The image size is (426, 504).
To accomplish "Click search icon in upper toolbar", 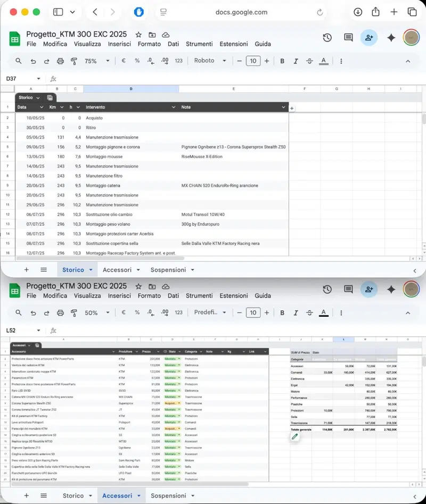I will pyautogui.click(x=19, y=61).
